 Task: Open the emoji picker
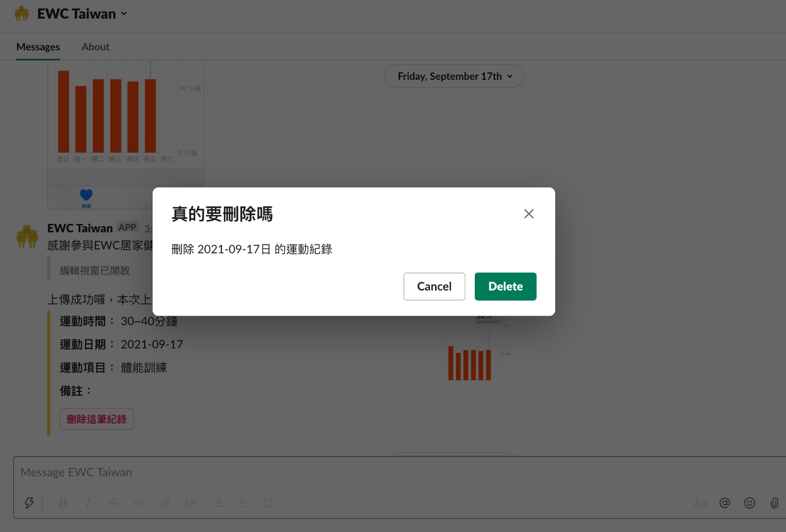coord(750,503)
